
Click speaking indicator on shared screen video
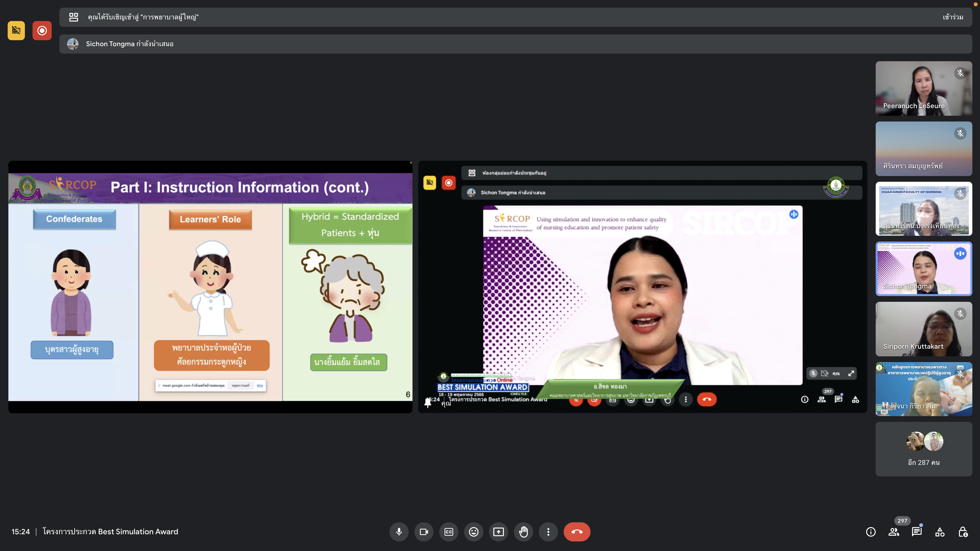tap(794, 215)
